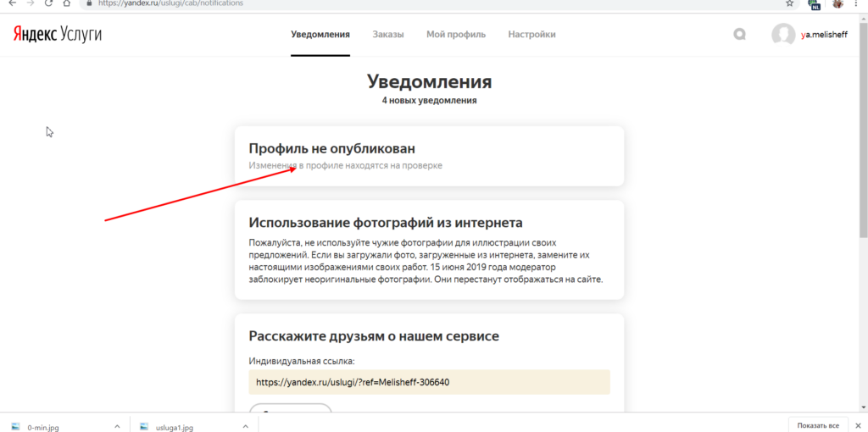The image size is (868, 432).
Task: Click the browser forward arrow
Action: pos(30,3)
